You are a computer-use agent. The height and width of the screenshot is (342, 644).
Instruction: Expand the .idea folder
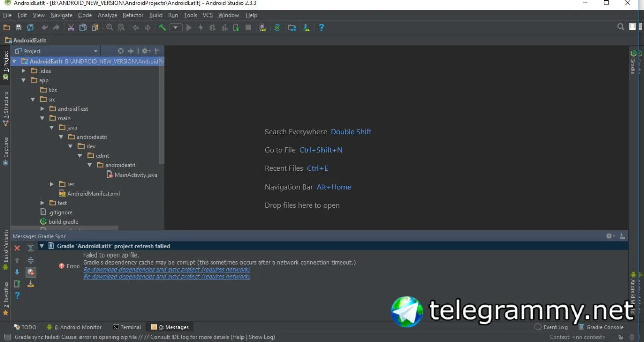[23, 71]
